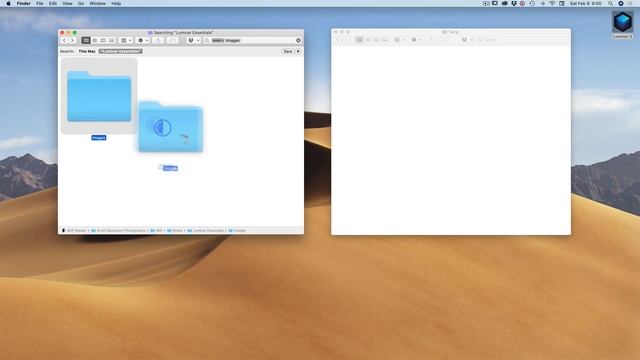Open the File menu

tap(40, 3)
